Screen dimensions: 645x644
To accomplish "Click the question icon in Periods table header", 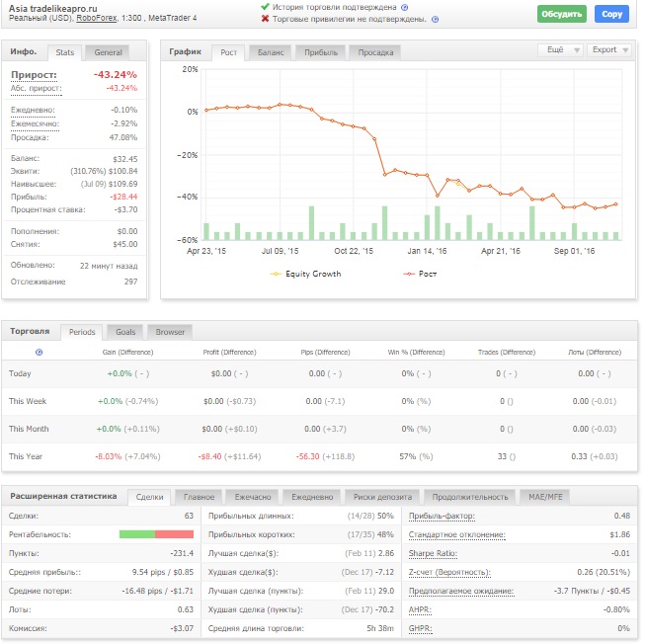I will [40, 352].
